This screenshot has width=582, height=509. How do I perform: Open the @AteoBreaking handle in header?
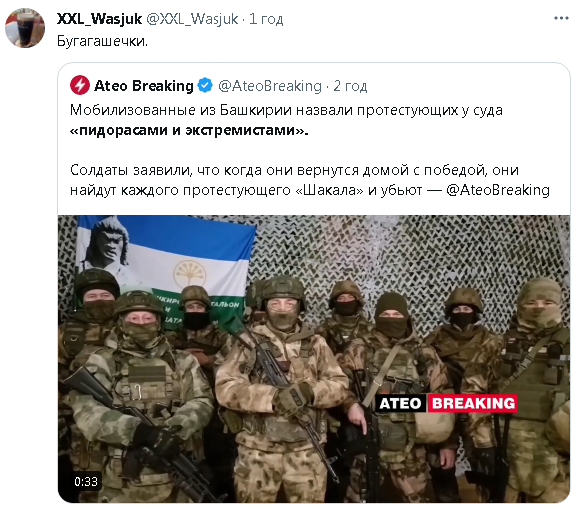[x=270, y=86]
